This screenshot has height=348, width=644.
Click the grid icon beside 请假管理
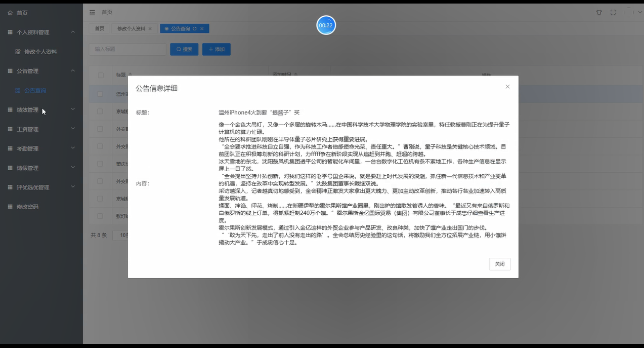[x=10, y=168]
